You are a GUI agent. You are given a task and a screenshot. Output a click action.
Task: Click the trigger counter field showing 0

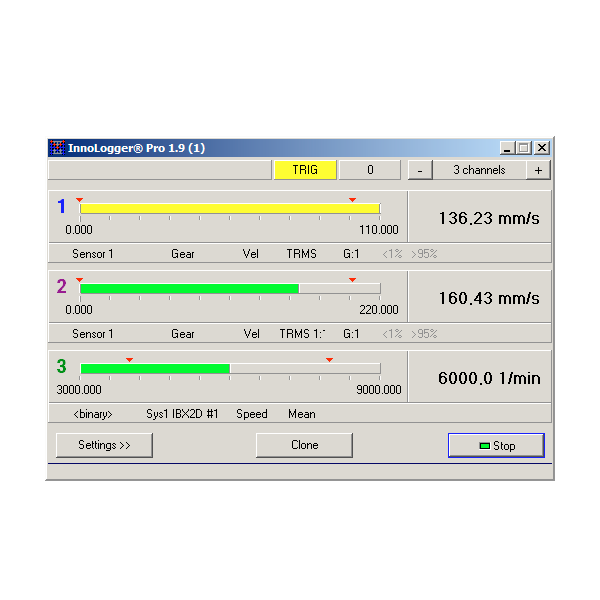tap(370, 170)
